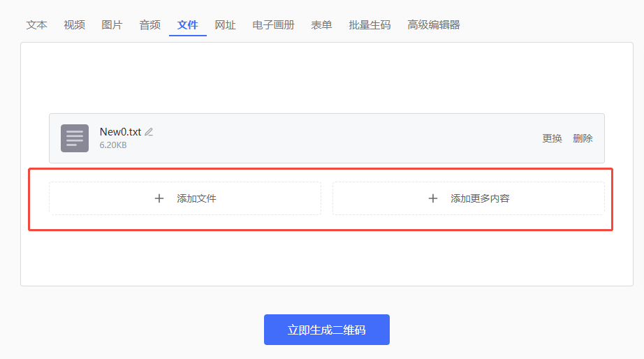Image resolution: width=644 pixels, height=359 pixels.
Task: Click 删除 to remove New0.txt
Action: pos(583,138)
